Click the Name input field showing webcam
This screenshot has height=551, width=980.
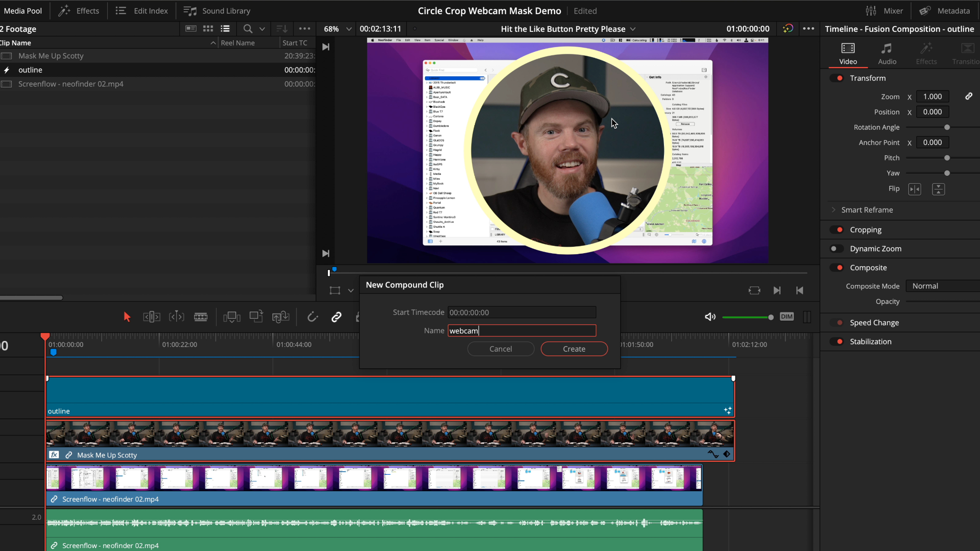[521, 331]
